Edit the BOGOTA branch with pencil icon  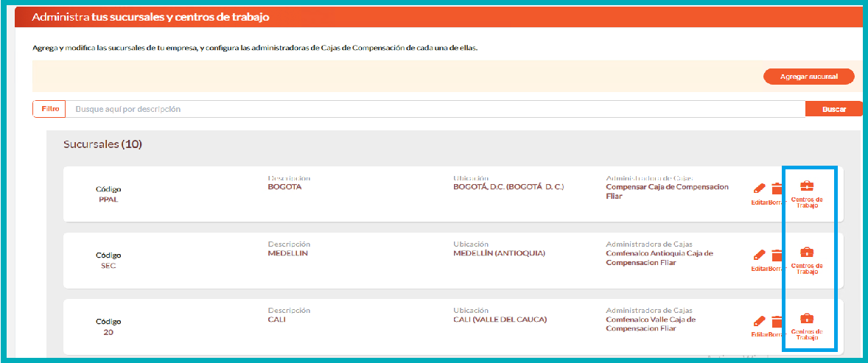coord(759,189)
